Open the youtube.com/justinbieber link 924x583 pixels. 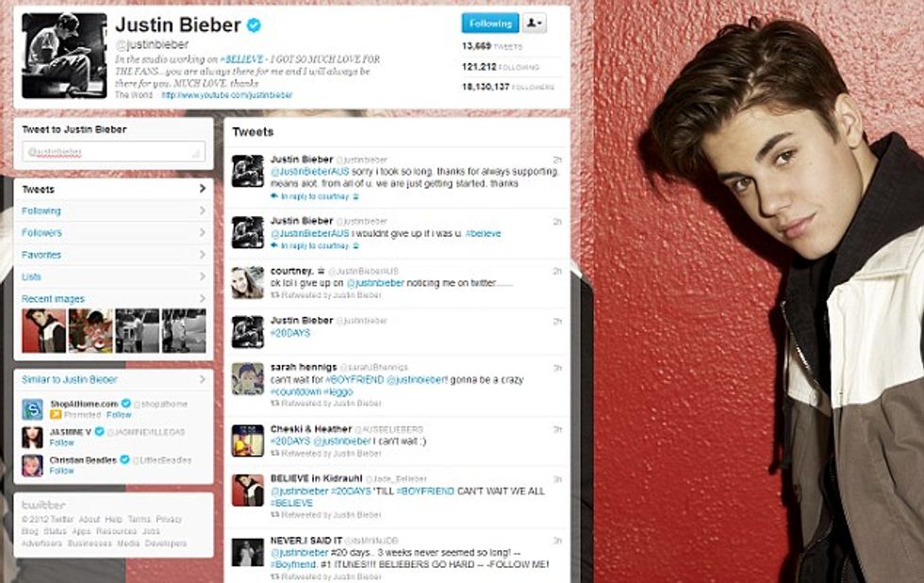pyautogui.click(x=227, y=95)
